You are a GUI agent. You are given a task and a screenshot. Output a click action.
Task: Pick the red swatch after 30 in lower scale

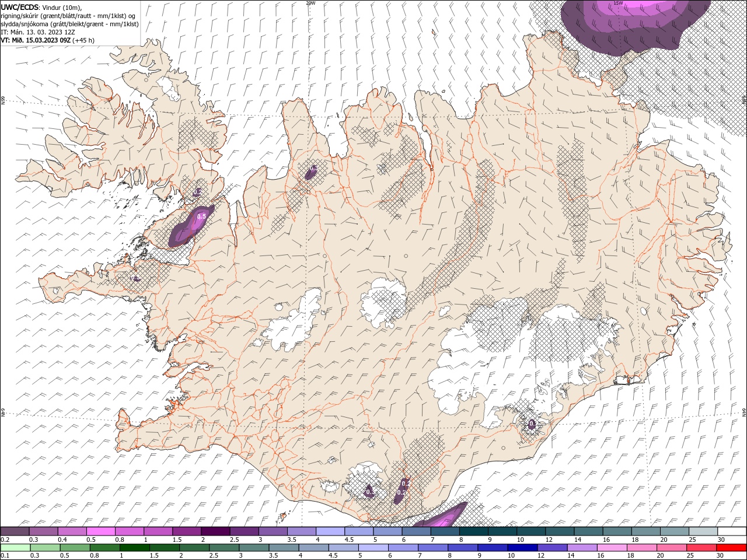tap(732, 548)
